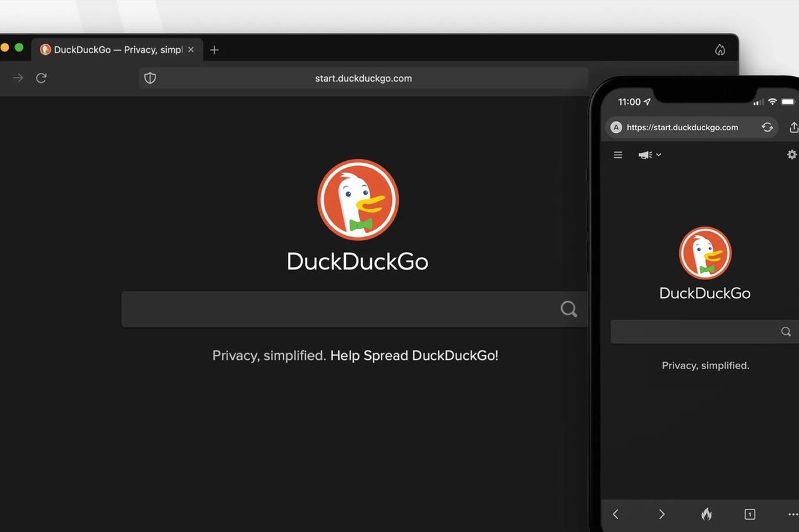Click the Help Spread DuckDuckGo link
The height and width of the screenshot is (532, 799).
(414, 355)
